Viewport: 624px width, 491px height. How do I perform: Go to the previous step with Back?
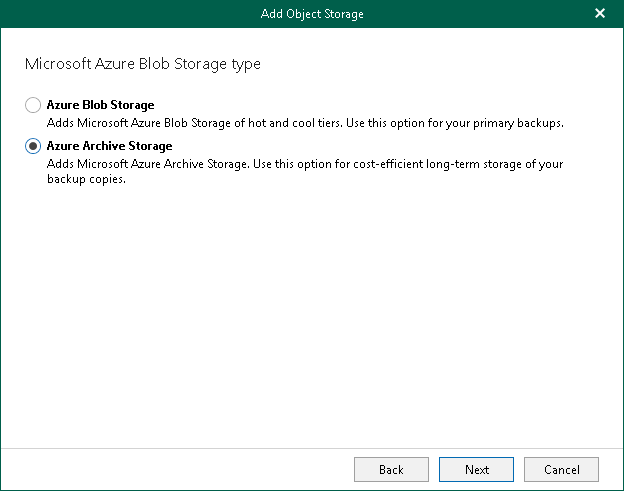pos(391,469)
